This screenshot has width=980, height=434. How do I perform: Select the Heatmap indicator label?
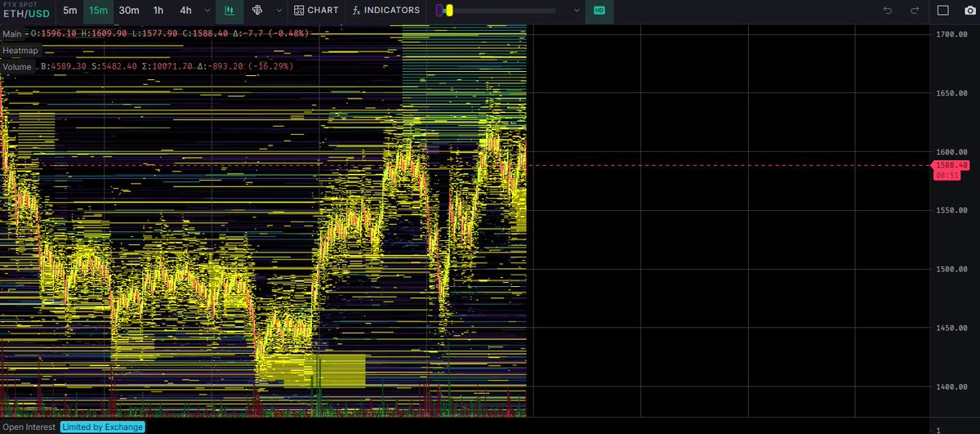[x=20, y=51]
